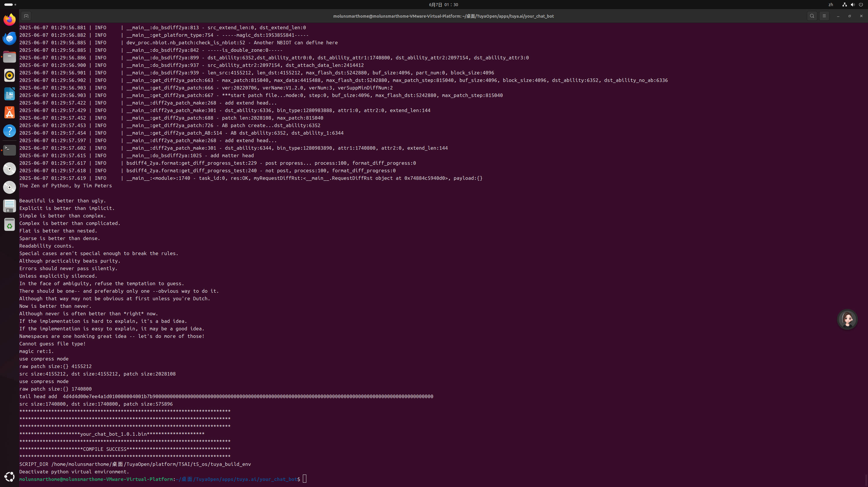The width and height of the screenshot is (868, 487).
Task: Switch the zh input source
Action: coord(831,5)
